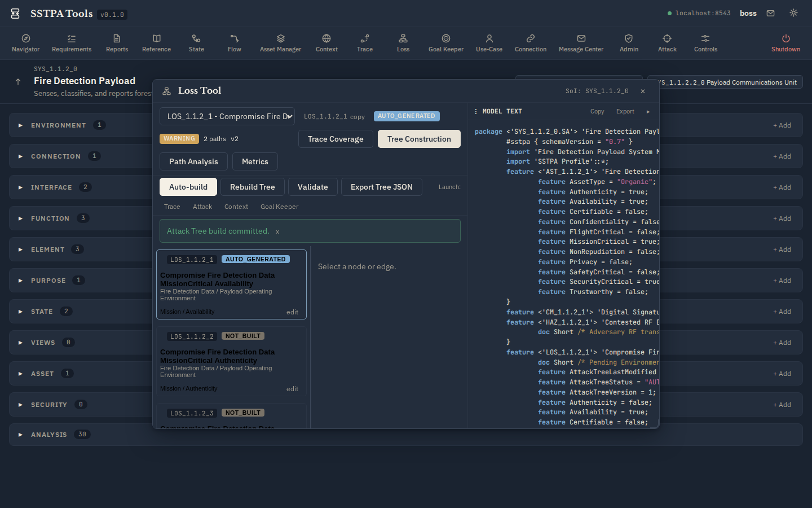
Task: Open the Message Center
Action: 581,43
